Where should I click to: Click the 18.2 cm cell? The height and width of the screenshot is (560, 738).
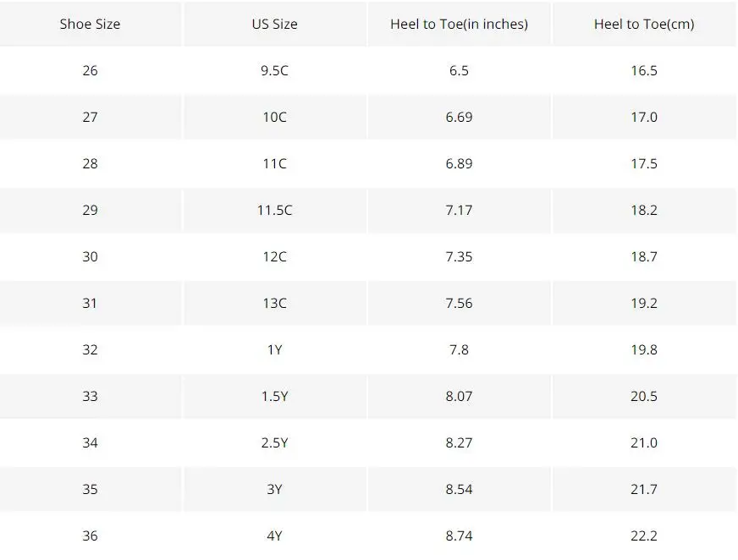coord(644,211)
